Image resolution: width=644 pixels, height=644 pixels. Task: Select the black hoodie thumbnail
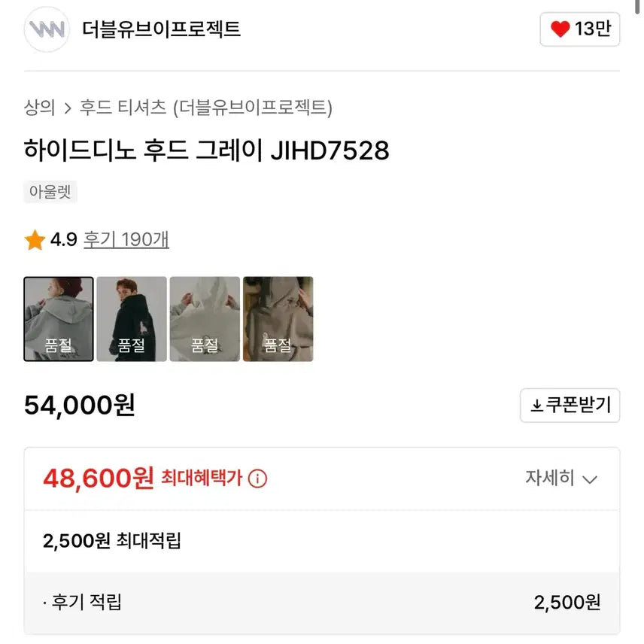(132, 319)
